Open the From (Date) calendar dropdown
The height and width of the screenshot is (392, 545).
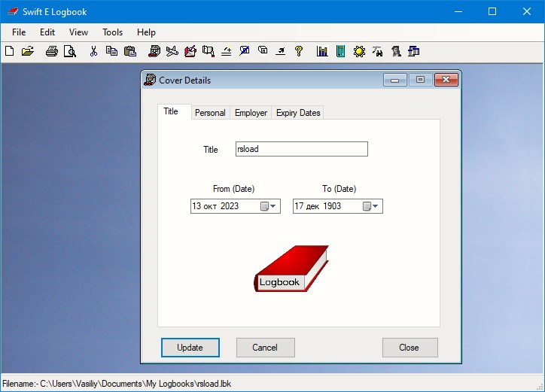point(268,206)
